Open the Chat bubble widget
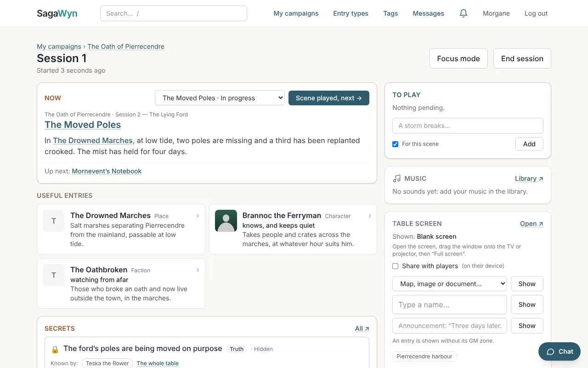This screenshot has height=368, width=588. tap(560, 351)
